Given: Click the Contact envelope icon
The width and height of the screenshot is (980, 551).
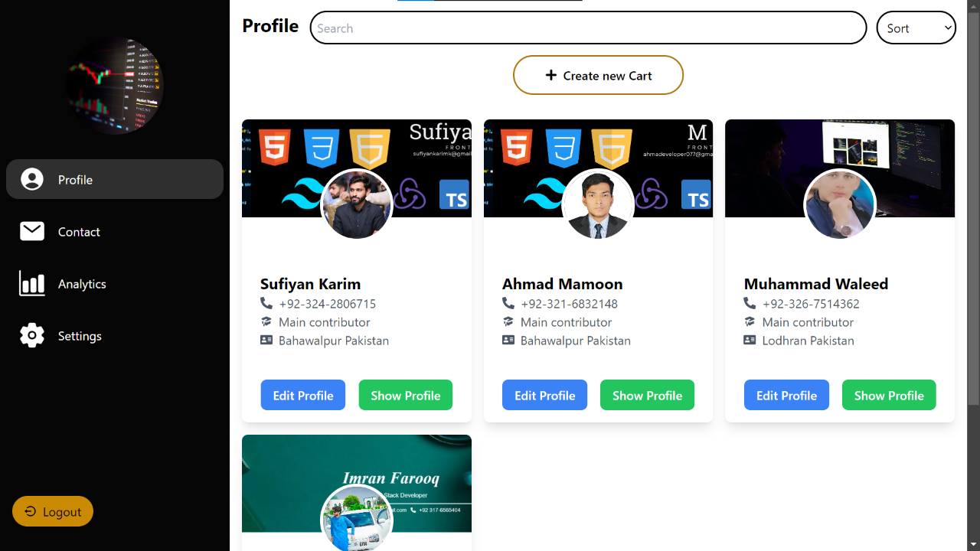Looking at the screenshot, I should [32, 231].
